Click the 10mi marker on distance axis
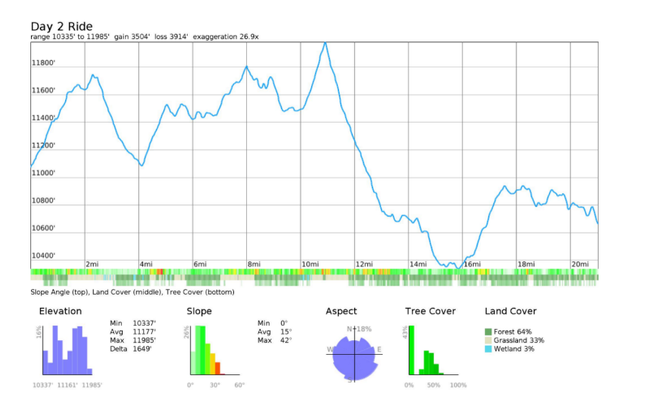The image size is (650, 406). pos(309,264)
